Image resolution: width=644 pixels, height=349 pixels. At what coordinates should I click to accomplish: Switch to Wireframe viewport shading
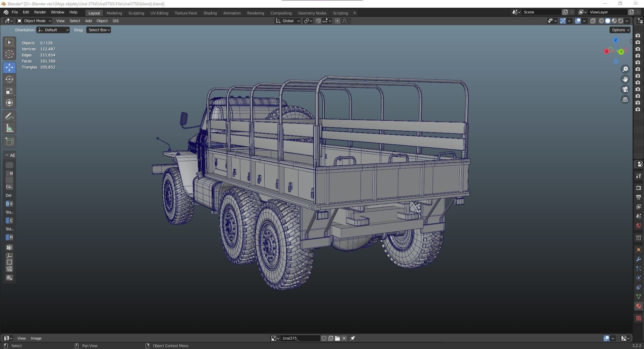[601, 21]
